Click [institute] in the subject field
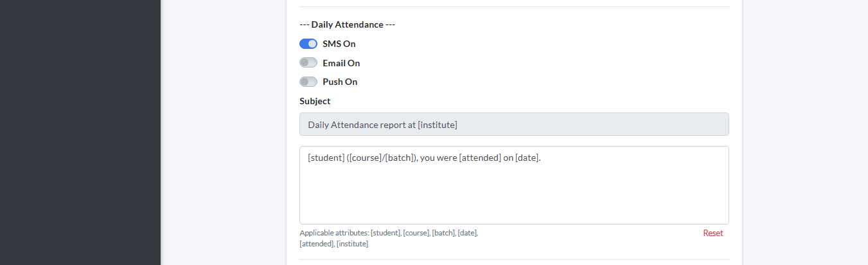The image size is (868, 265). point(437,125)
